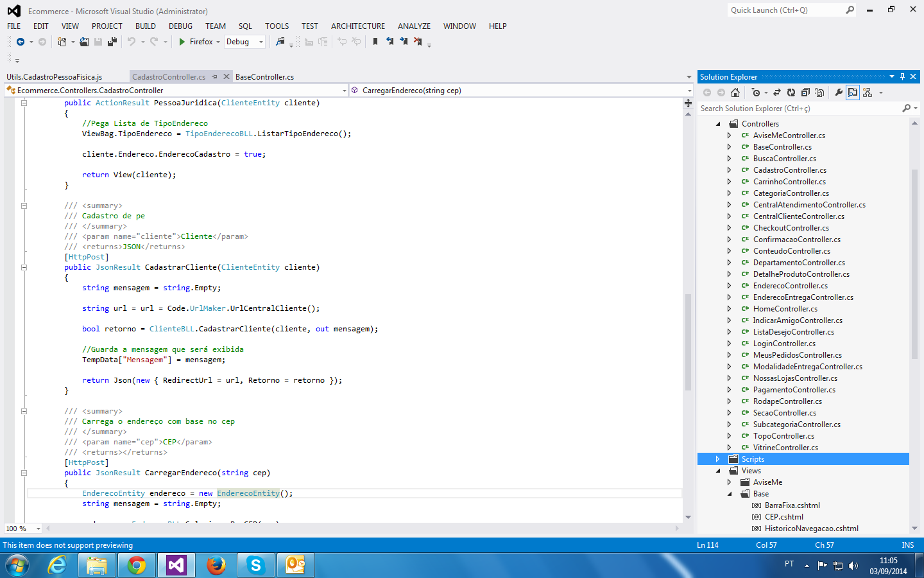Toggle auto-hide pin of Solution Explorer panel
924x578 pixels.
[x=902, y=76]
